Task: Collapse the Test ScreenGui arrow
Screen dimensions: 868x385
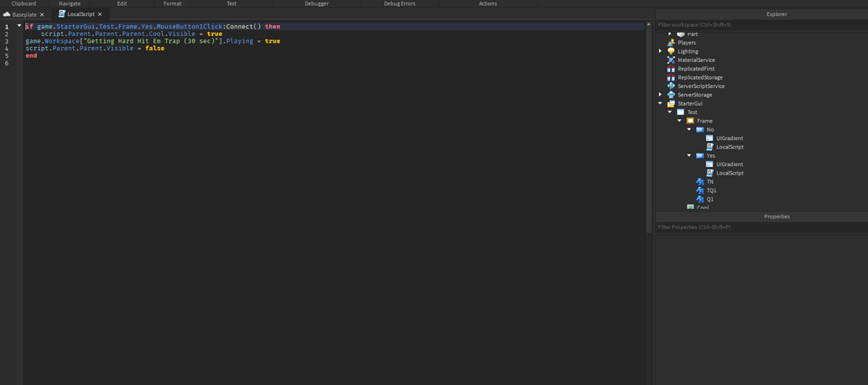Action: 670,112
